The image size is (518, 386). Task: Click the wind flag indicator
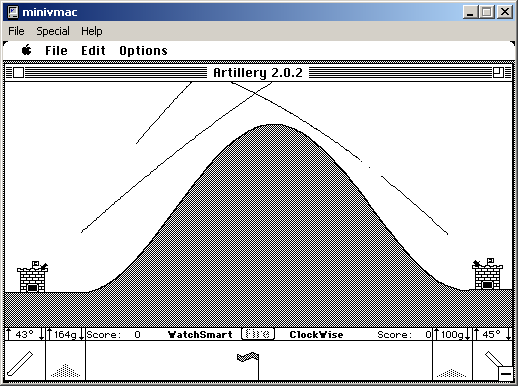(248, 365)
